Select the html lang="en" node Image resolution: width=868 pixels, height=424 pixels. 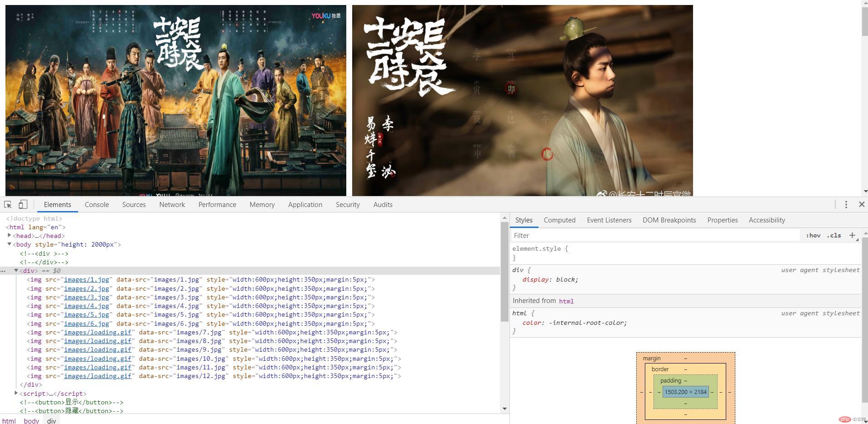click(x=36, y=227)
